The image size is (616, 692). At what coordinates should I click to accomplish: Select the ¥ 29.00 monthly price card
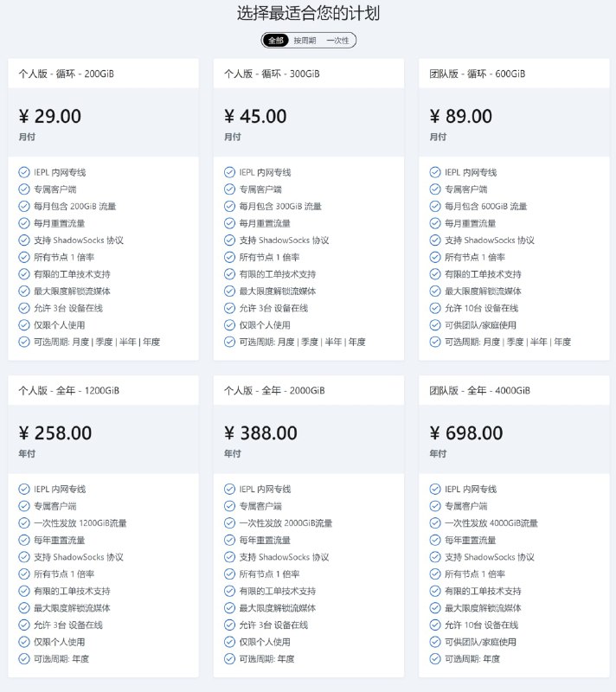pyautogui.click(x=103, y=122)
